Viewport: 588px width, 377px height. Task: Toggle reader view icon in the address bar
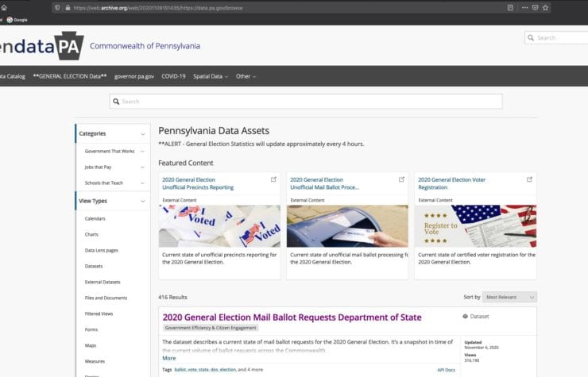512,7
